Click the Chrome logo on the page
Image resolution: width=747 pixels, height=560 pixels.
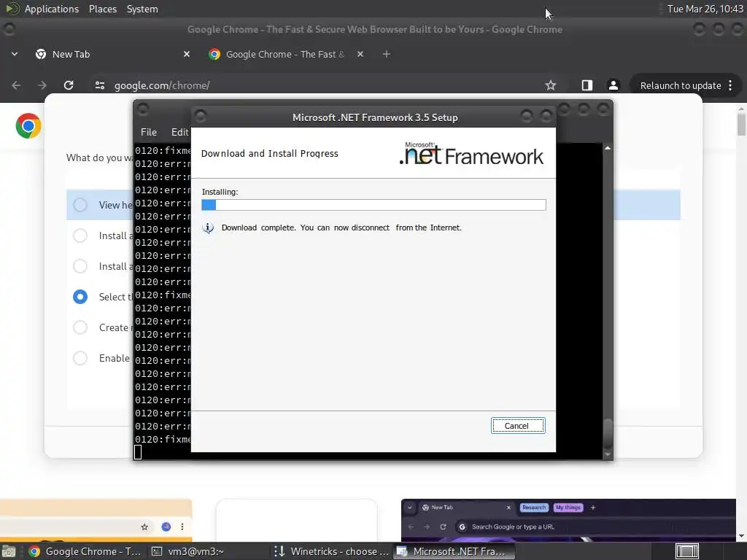coord(28,125)
